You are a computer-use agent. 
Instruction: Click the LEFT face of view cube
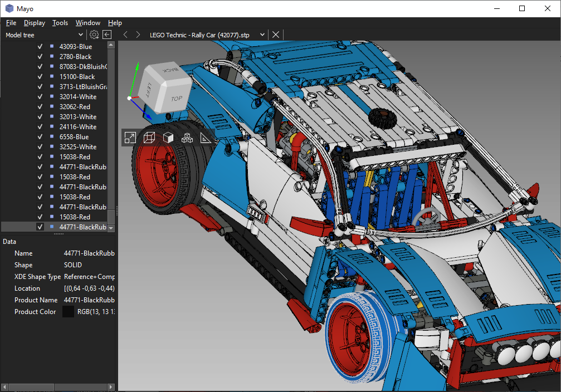pos(149,89)
